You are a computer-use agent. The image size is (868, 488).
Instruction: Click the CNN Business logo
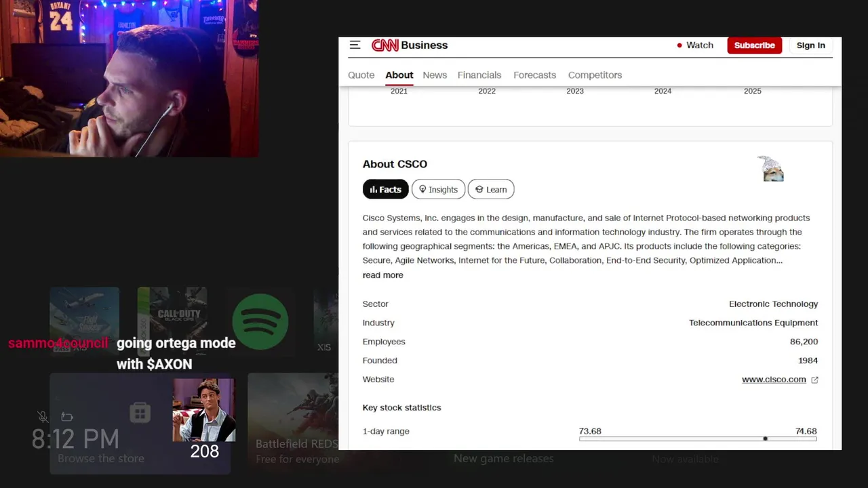point(410,45)
